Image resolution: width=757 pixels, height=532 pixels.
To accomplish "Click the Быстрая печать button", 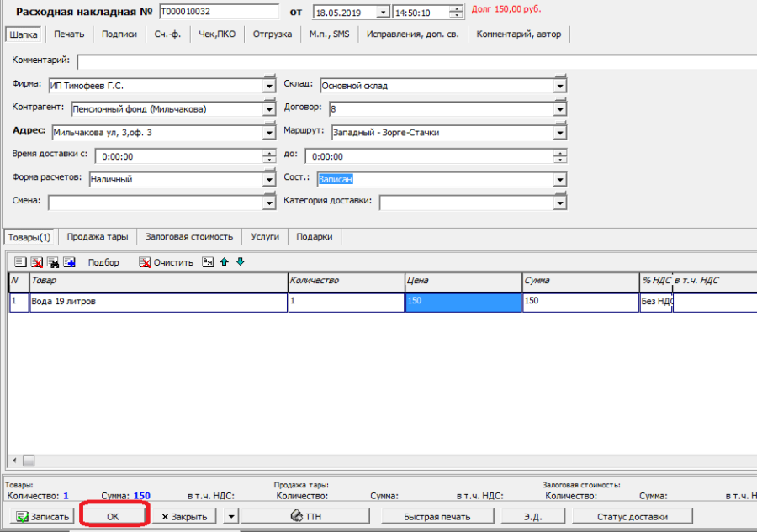I will point(436,516).
